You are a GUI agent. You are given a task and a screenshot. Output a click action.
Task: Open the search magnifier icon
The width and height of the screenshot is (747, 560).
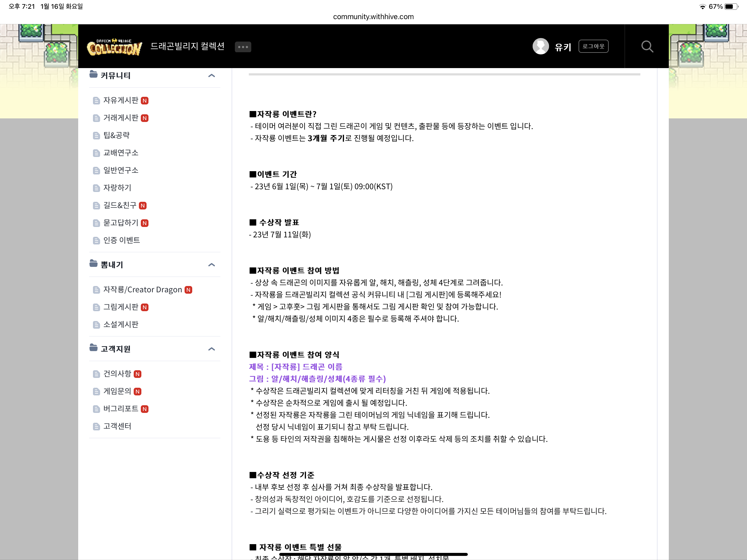[x=647, y=46]
